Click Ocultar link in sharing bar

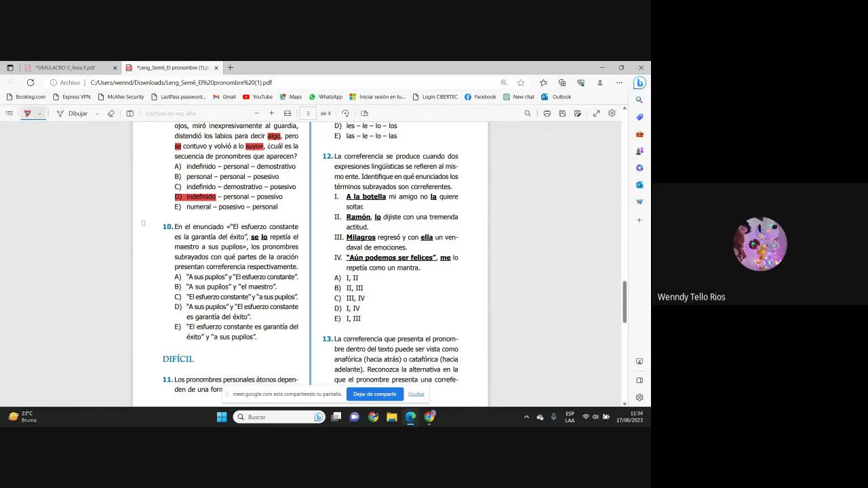[x=416, y=394]
